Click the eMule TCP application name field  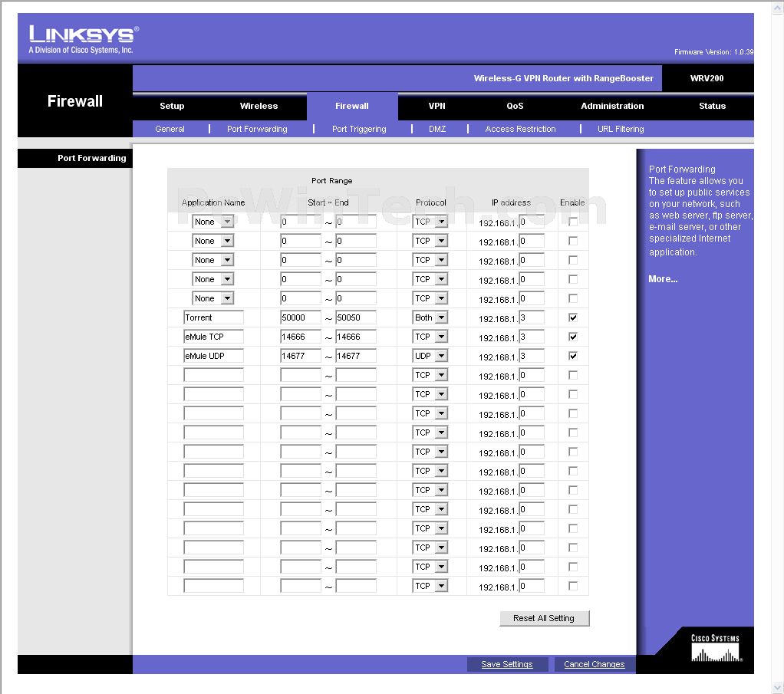[213, 337]
